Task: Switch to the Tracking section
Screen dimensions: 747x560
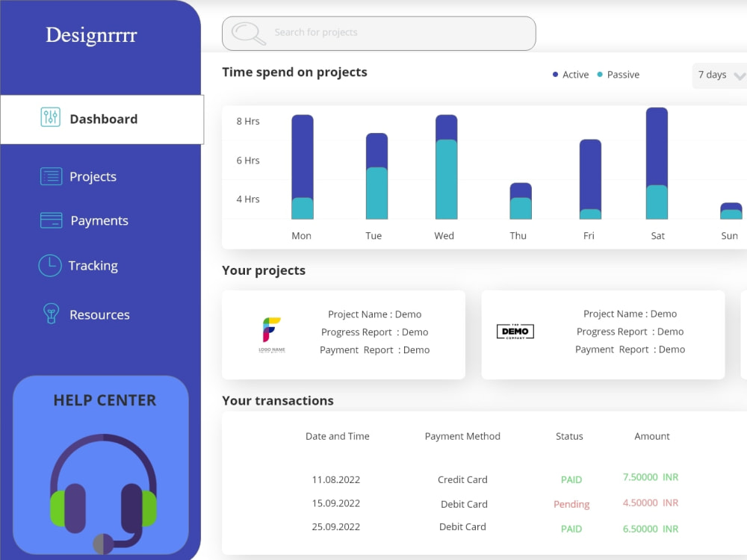Action: coord(93,266)
